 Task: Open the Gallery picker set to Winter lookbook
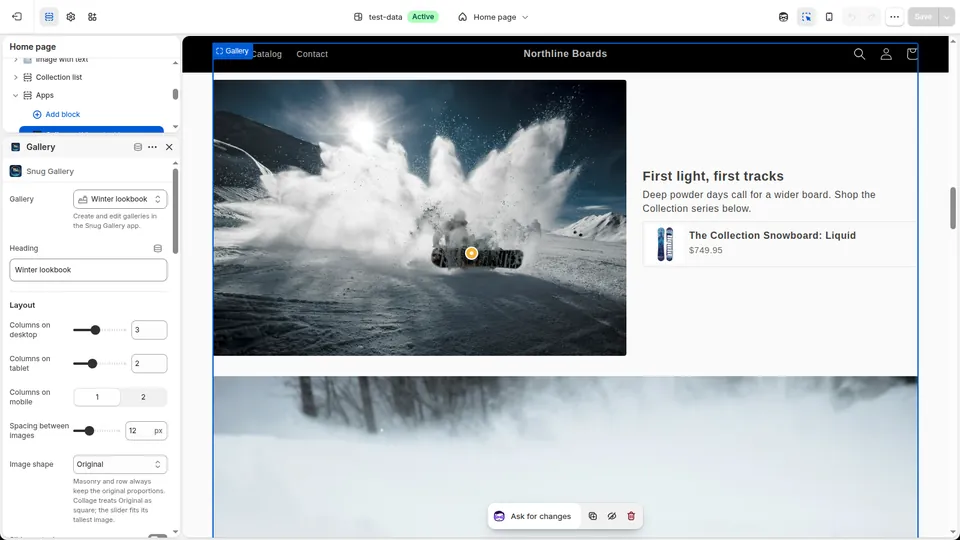pos(120,199)
